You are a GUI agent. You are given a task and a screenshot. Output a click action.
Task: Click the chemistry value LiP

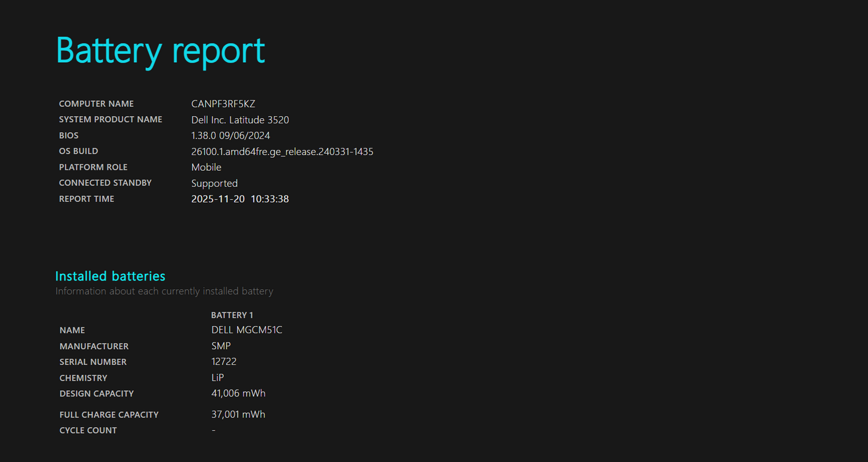(218, 378)
